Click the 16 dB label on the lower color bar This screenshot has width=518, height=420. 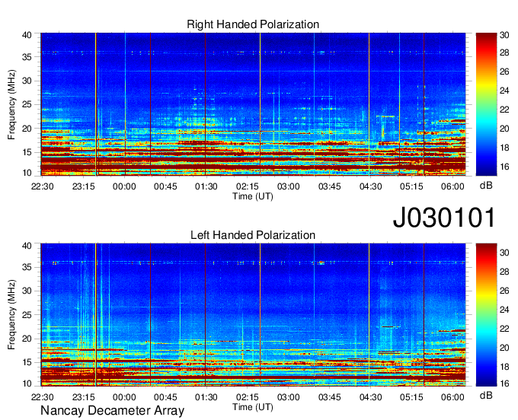point(504,383)
